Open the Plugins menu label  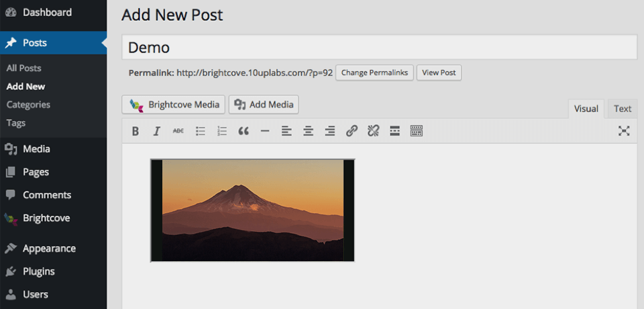[x=39, y=271]
